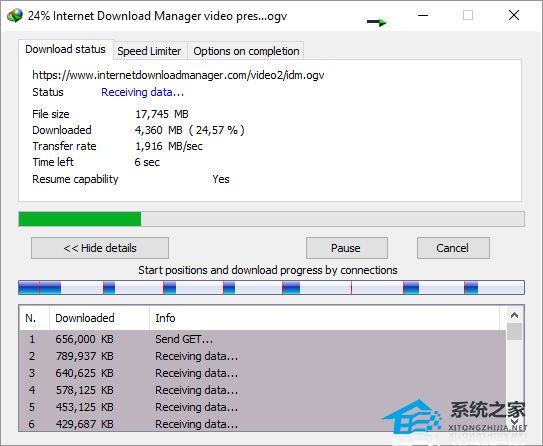Viewport: 543px width, 446px height.
Task: Click the connections segment progress bar
Action: coord(272,288)
